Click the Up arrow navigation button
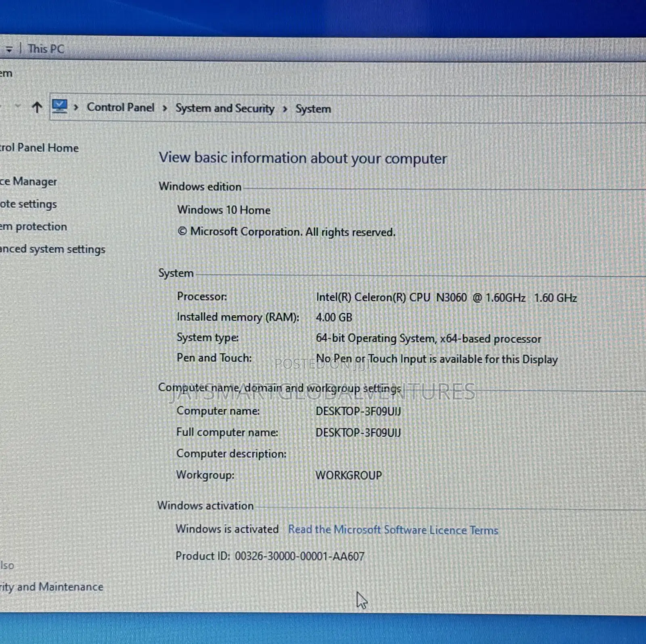The width and height of the screenshot is (646, 644). pyautogui.click(x=37, y=107)
